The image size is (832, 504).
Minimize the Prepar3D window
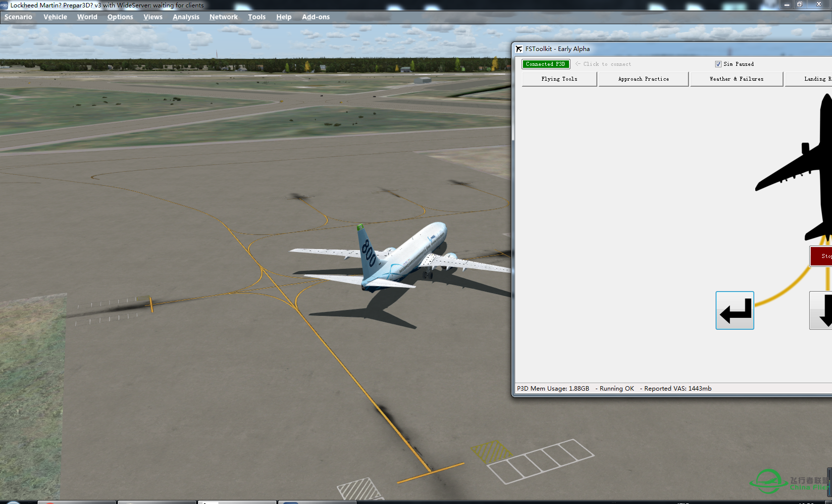point(786,4)
